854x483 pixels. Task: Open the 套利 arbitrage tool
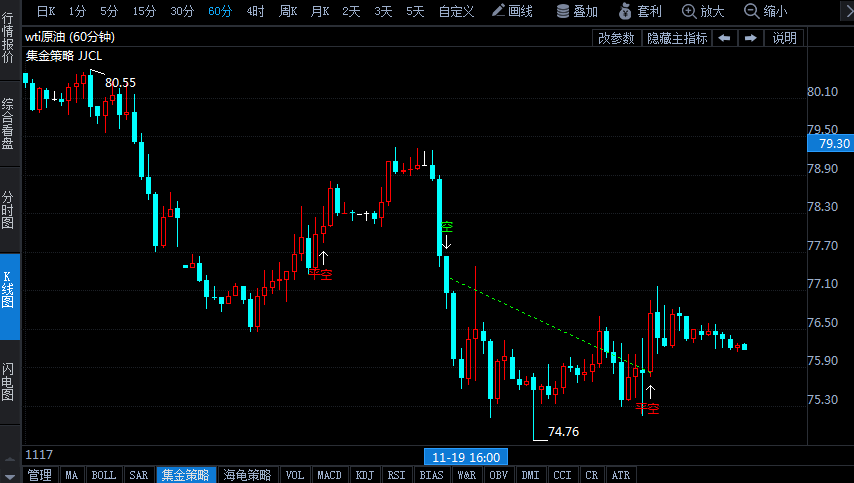click(640, 11)
